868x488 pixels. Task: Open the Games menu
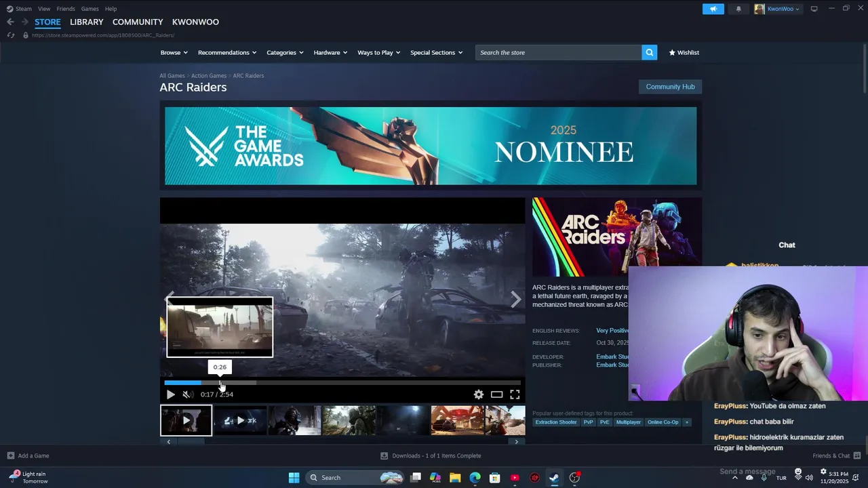(x=90, y=9)
